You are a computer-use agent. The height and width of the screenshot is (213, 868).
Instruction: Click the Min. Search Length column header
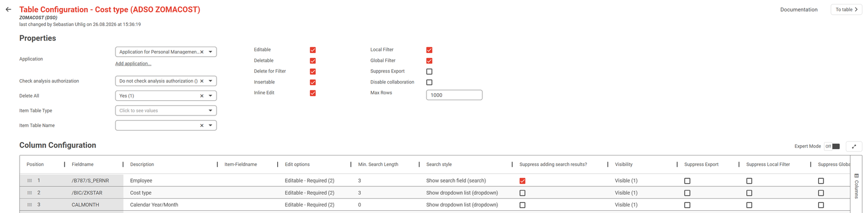[x=378, y=164]
